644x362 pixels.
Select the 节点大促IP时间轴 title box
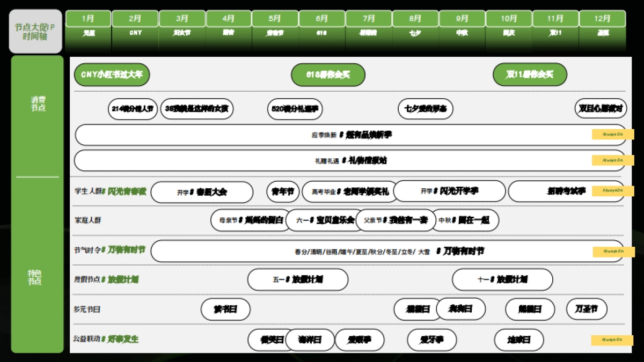click(x=35, y=32)
